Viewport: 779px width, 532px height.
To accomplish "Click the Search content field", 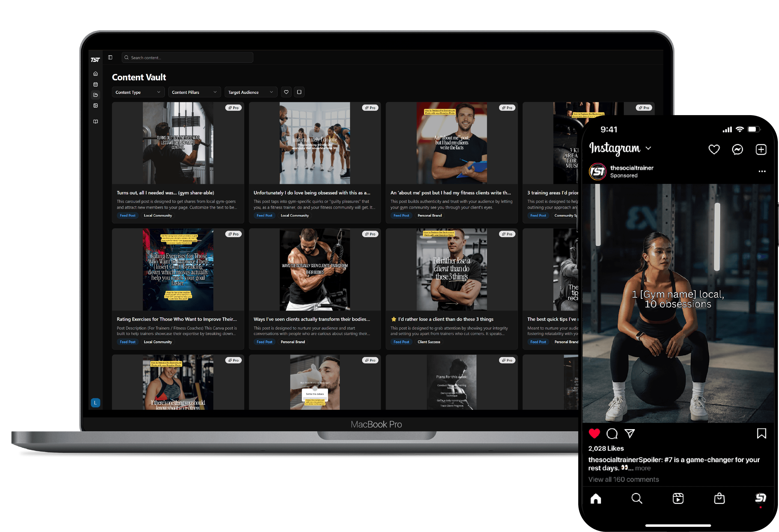I will pyautogui.click(x=188, y=58).
